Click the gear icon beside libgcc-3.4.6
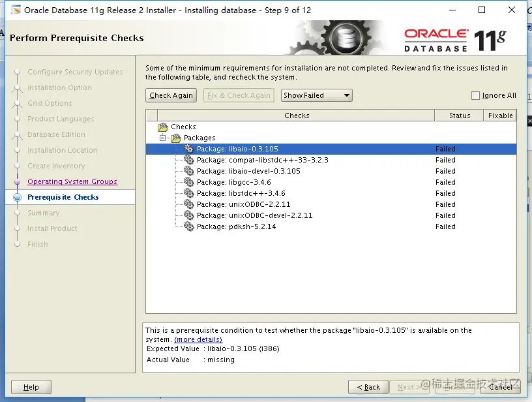The image size is (532, 402). [188, 182]
